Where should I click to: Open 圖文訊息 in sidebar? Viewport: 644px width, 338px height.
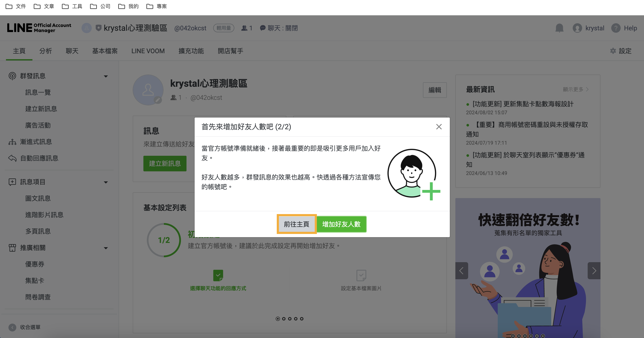tap(38, 198)
